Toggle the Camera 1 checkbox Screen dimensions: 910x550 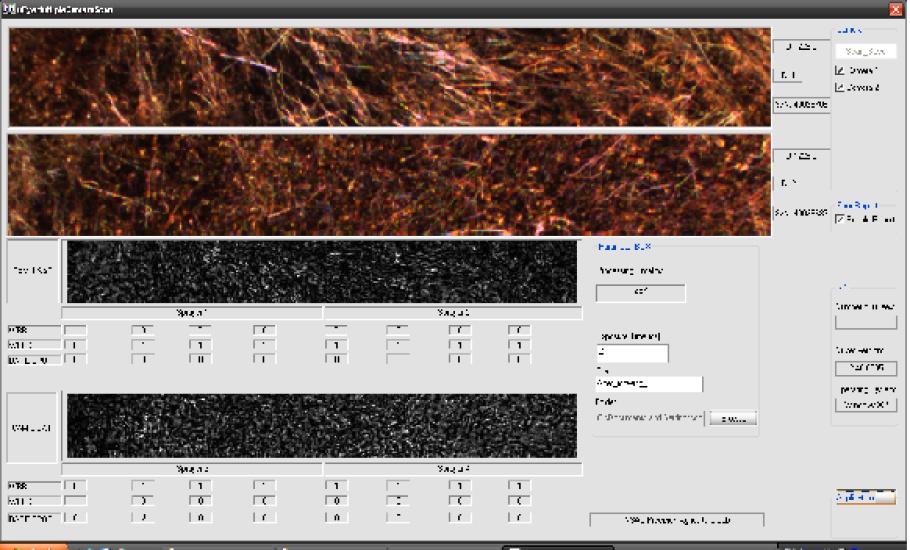pyautogui.click(x=839, y=70)
